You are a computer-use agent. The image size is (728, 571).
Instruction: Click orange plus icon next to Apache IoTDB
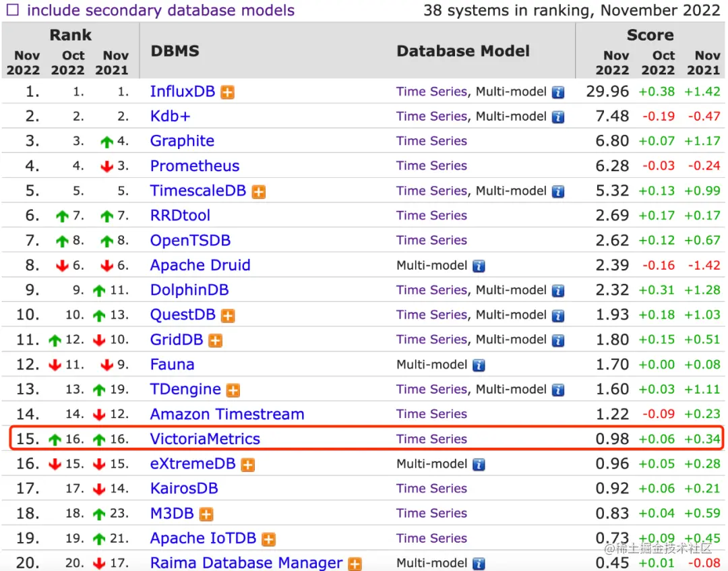point(268,539)
